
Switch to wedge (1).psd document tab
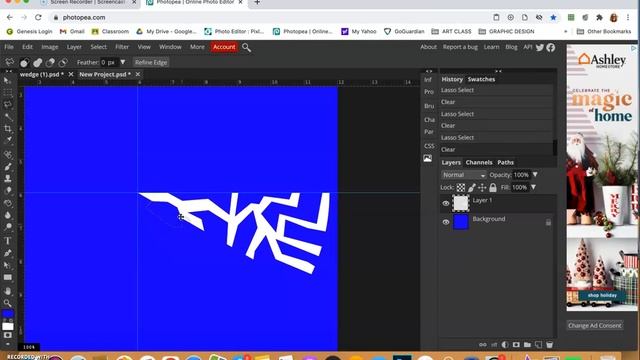(x=42, y=74)
